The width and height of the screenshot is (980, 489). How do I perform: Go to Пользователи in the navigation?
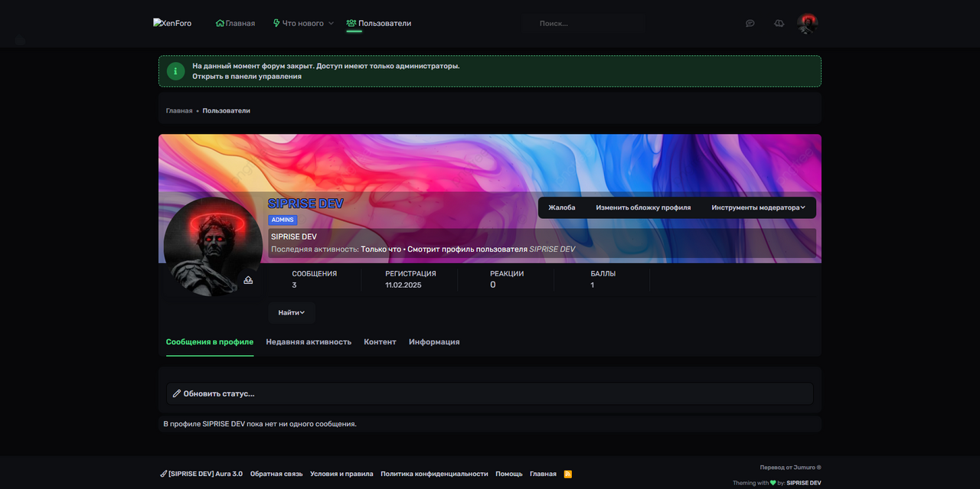379,24
